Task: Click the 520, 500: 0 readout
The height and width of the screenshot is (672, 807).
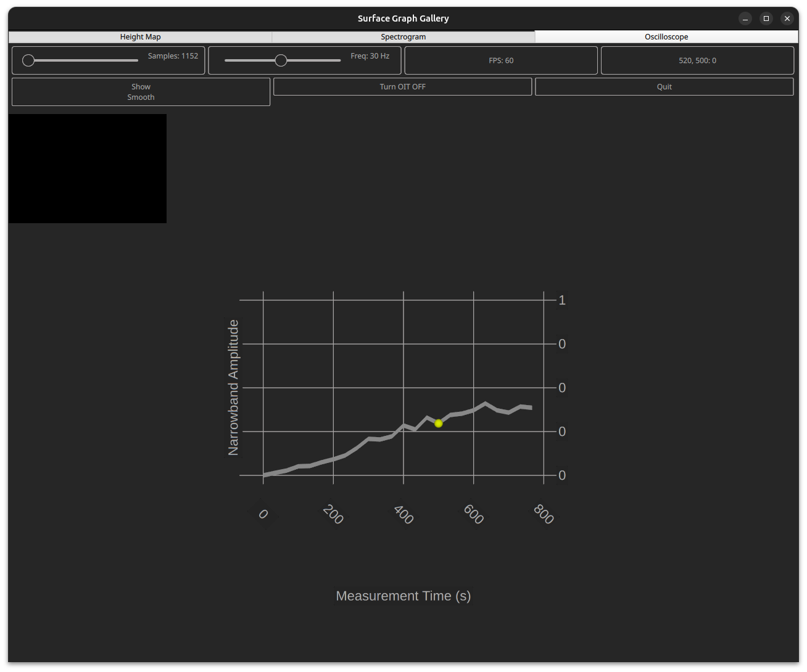Action: (x=697, y=60)
